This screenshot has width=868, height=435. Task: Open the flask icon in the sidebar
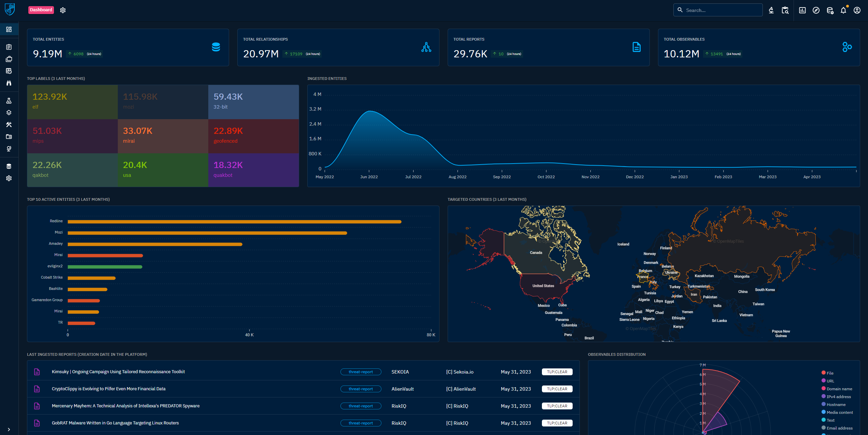click(x=9, y=101)
